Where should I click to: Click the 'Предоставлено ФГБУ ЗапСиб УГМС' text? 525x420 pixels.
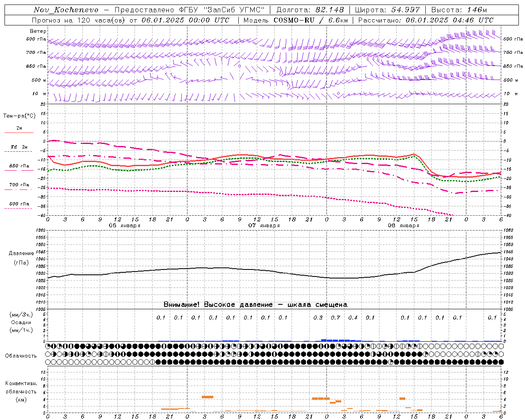tap(189, 10)
